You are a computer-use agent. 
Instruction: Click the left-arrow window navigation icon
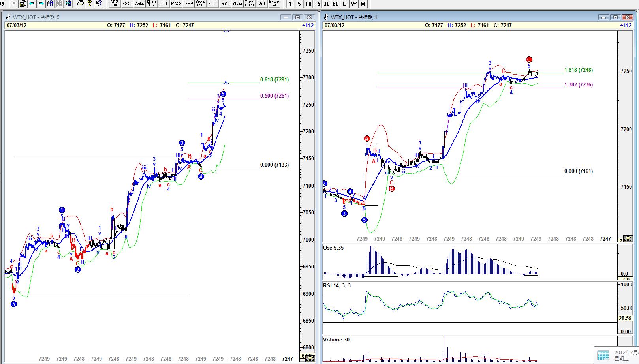32,3
